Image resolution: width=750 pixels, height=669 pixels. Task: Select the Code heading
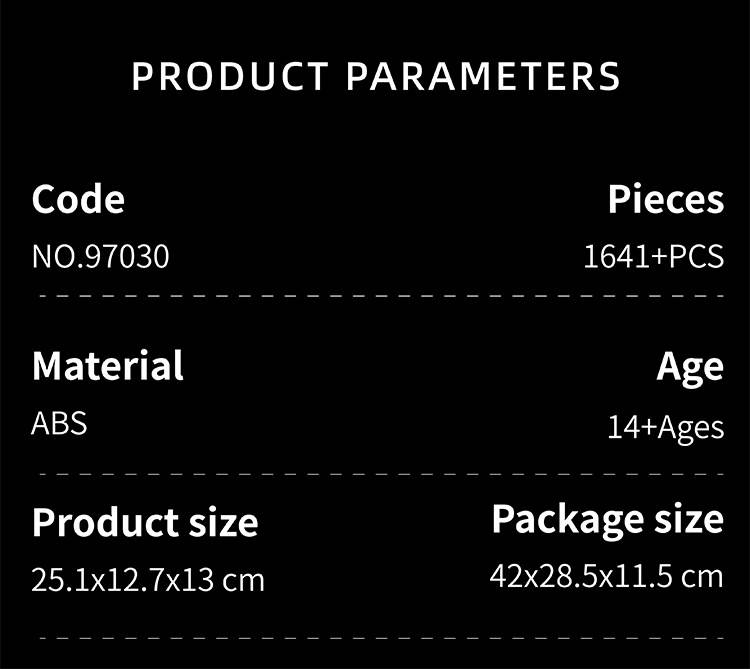tap(78, 199)
